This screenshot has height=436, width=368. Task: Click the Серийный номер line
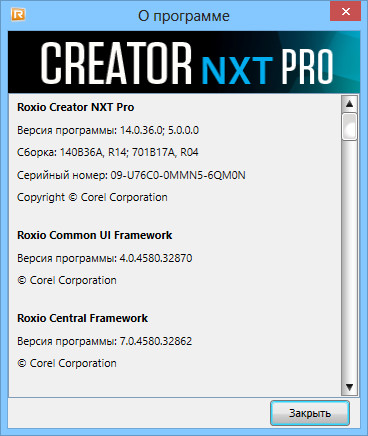(x=131, y=175)
